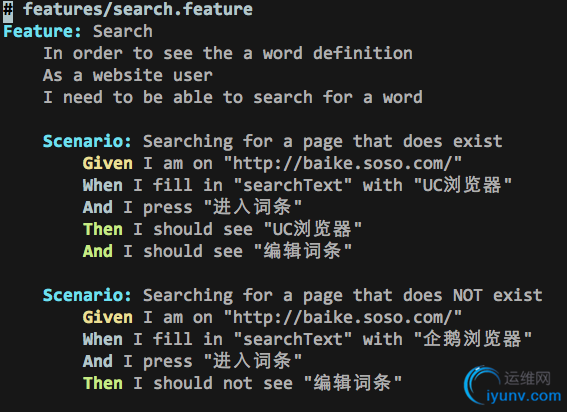
Task: Click the line "Then I should not see "编辑词条""
Action: 242,383
